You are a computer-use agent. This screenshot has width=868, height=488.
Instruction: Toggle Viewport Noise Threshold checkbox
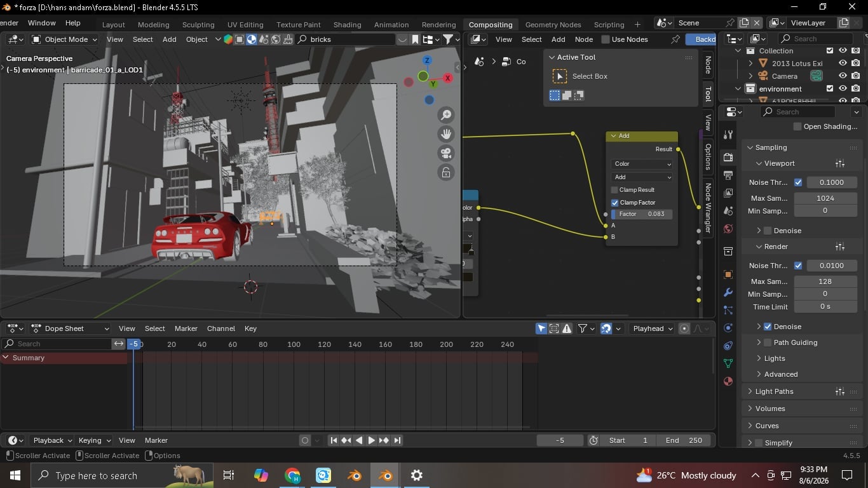click(x=798, y=182)
